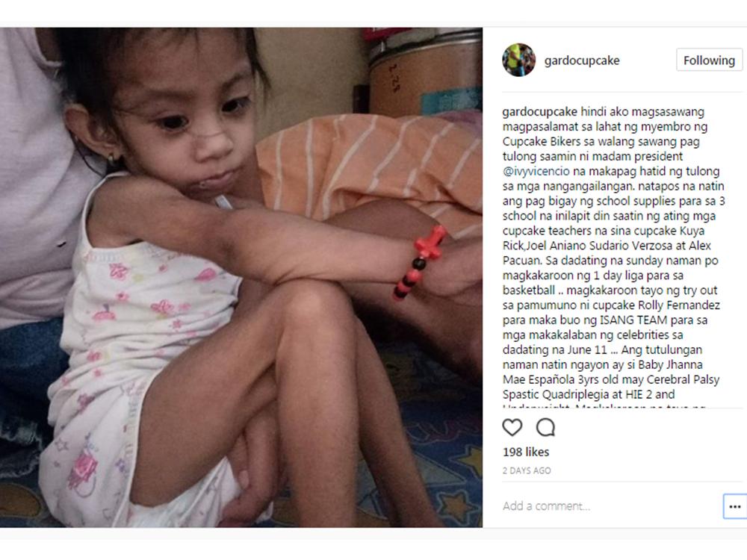Click the comment speech bubble icon
747x560 pixels.
point(545,427)
